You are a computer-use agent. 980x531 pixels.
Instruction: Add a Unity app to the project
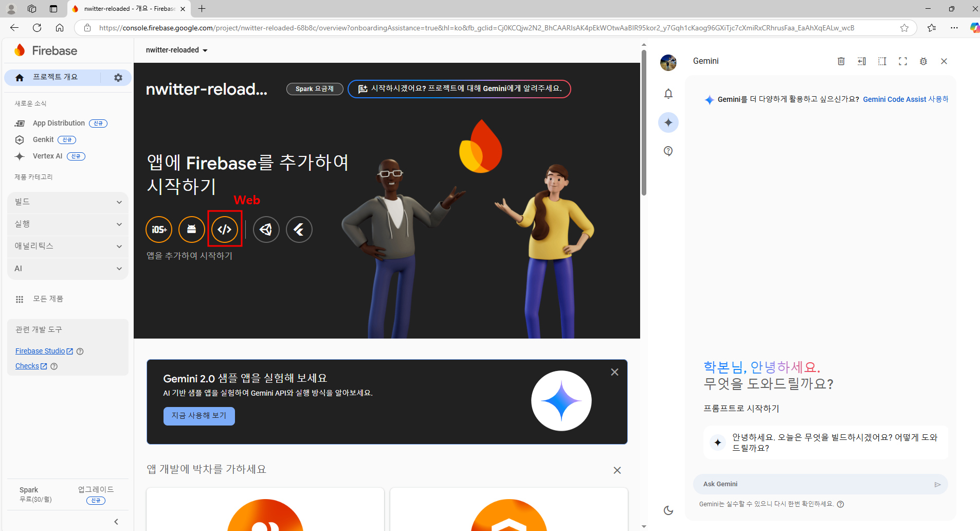tap(266, 229)
